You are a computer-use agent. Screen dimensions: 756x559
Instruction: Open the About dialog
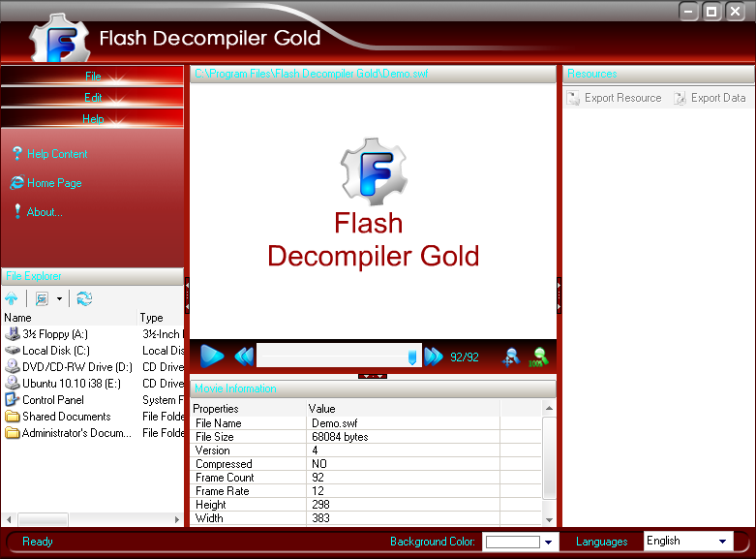[x=45, y=212]
